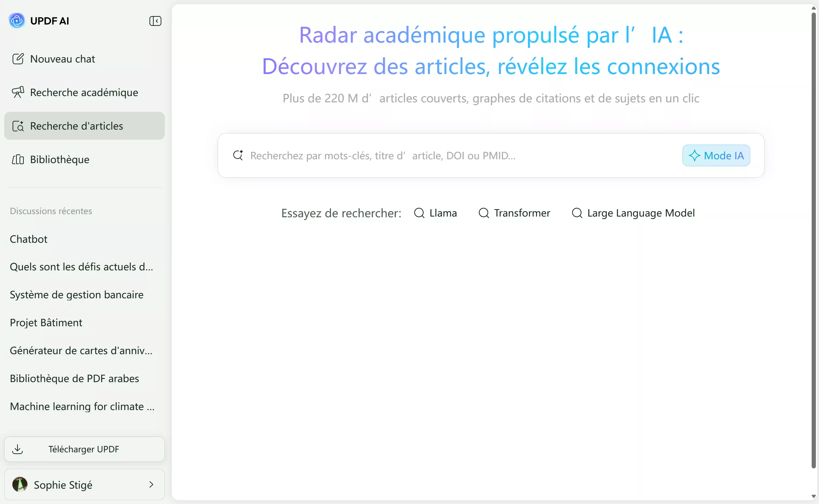Start a new chat with the pencil icon
Viewport: 819px width, 504px height.
click(x=18, y=59)
